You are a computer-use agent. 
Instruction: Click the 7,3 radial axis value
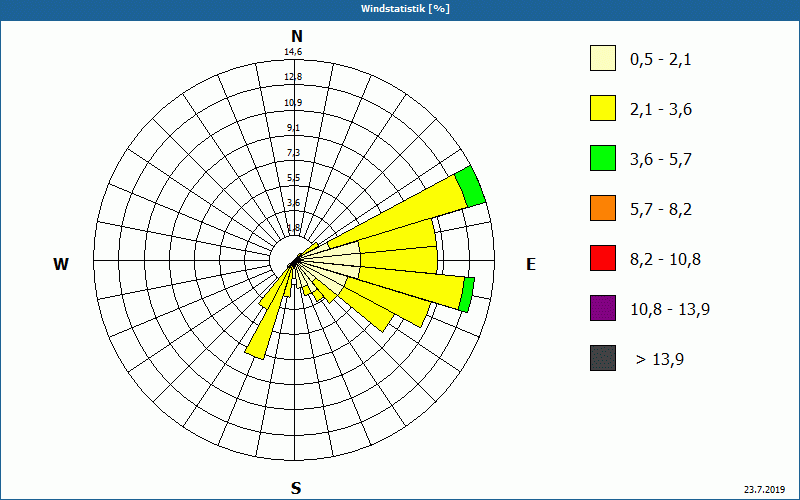coord(293,153)
